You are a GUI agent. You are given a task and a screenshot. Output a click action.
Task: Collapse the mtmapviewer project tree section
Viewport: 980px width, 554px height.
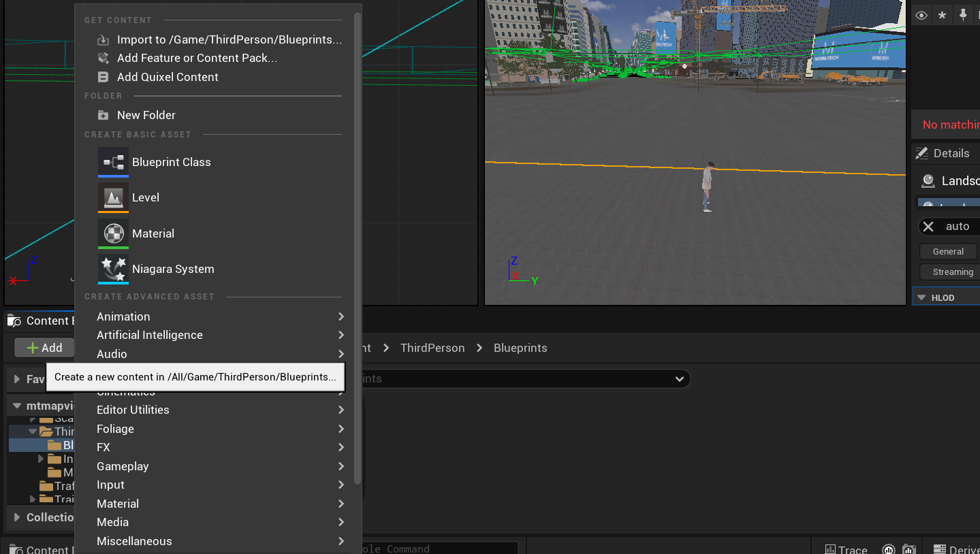(17, 406)
